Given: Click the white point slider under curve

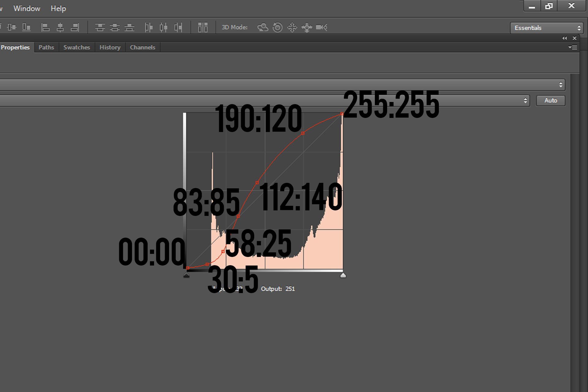Looking at the screenshot, I should 343,275.
